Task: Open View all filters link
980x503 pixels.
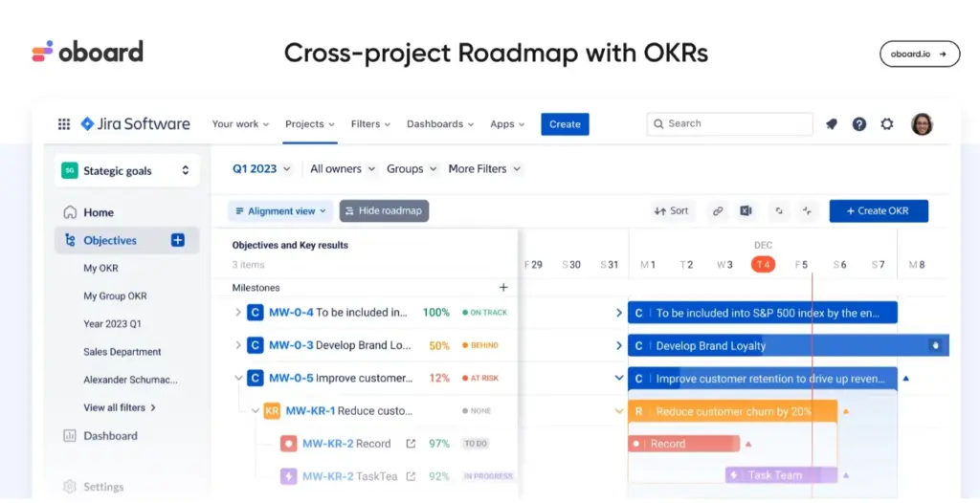Action: pos(120,407)
